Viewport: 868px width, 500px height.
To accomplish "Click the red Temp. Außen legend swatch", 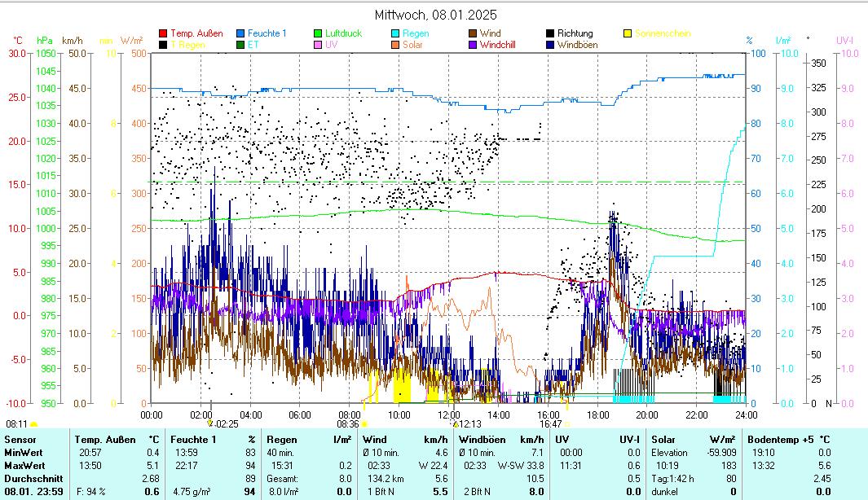I will pyautogui.click(x=163, y=34).
